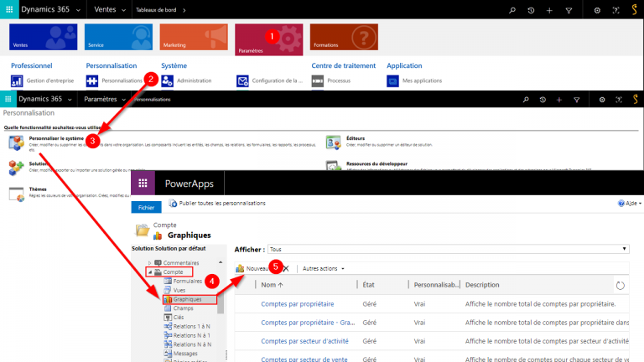This screenshot has height=362, width=644.
Task: Click the search icon in second bar
Action: [x=526, y=100]
